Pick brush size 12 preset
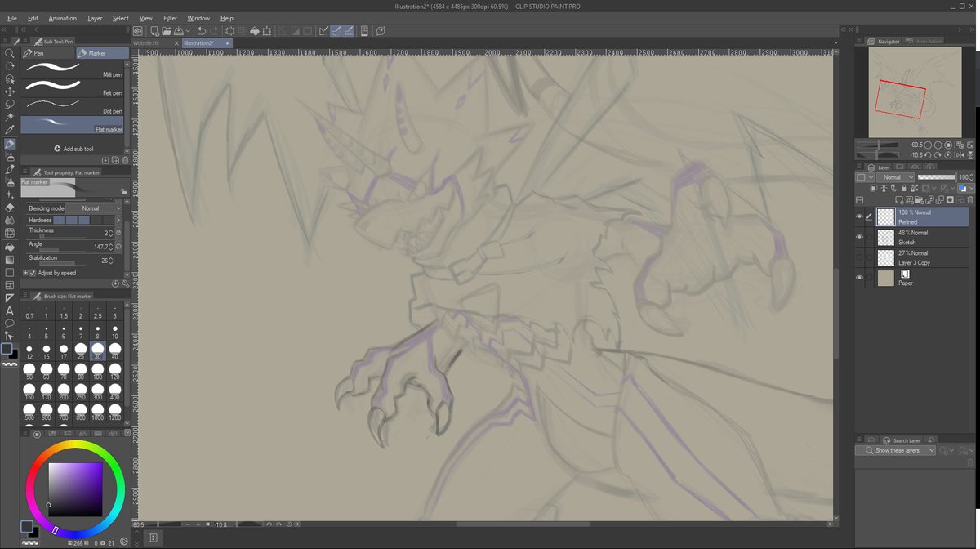Viewport: 980px width, 549px height. point(29,352)
